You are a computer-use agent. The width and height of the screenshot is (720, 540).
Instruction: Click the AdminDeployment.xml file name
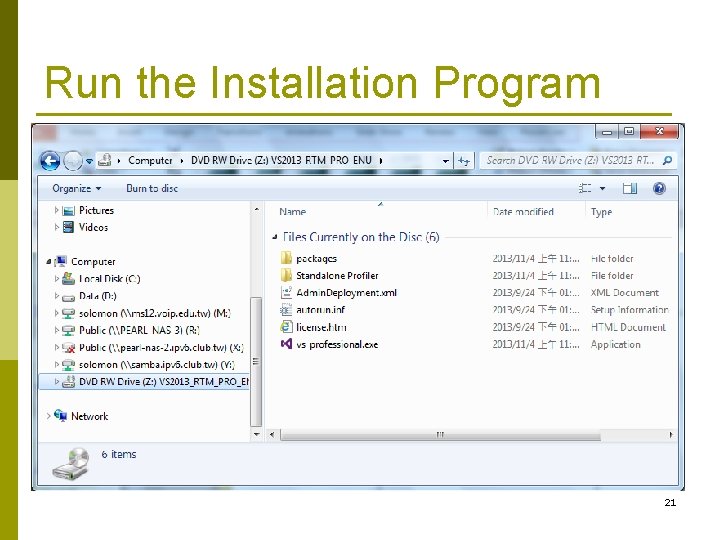point(346,292)
